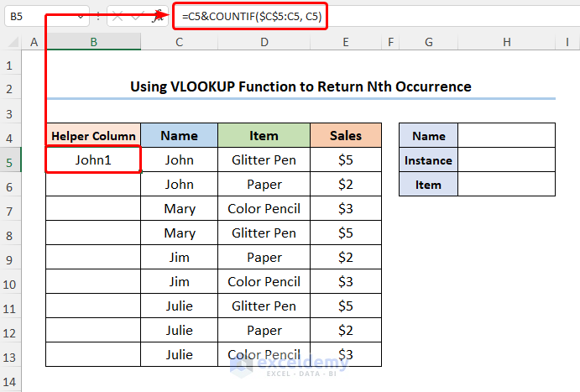Select the column B header
Viewport: 580px width, 392px height.
click(x=93, y=42)
